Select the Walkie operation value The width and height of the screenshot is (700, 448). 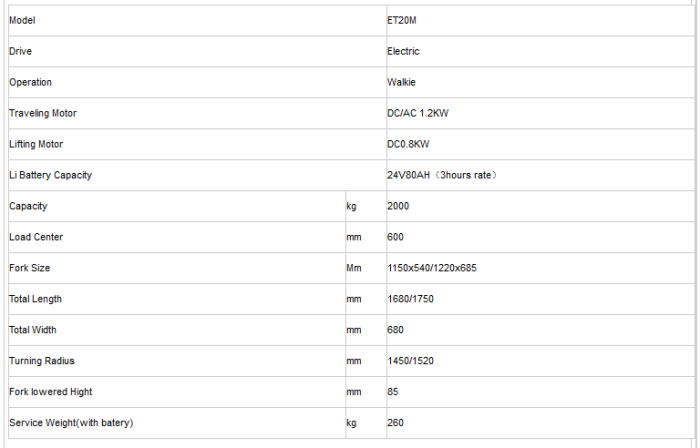(401, 82)
